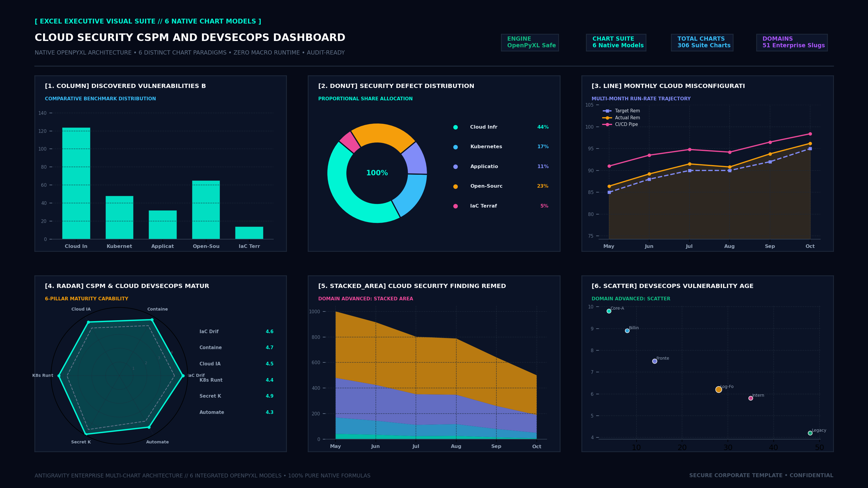The height and width of the screenshot is (488, 868).
Task: Click the Kubernetes legend blue dot
Action: coord(456,147)
